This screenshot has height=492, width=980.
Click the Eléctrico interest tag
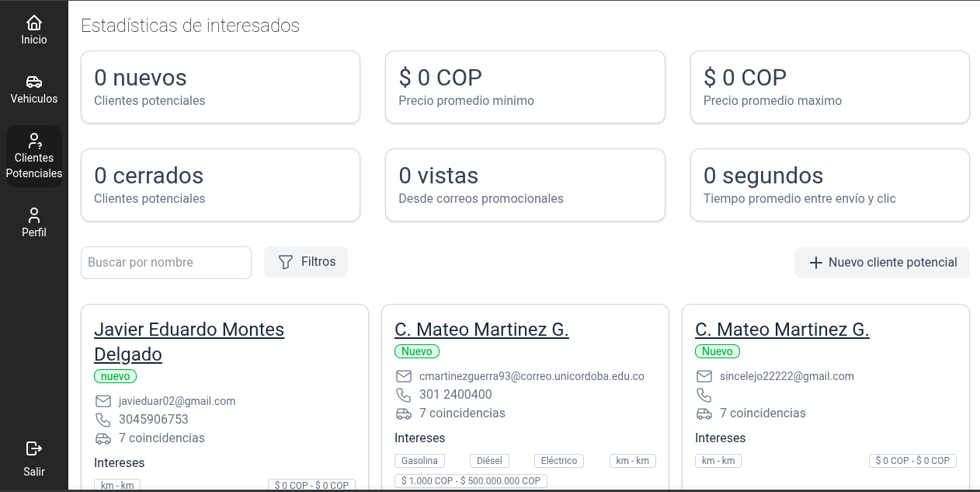(559, 461)
